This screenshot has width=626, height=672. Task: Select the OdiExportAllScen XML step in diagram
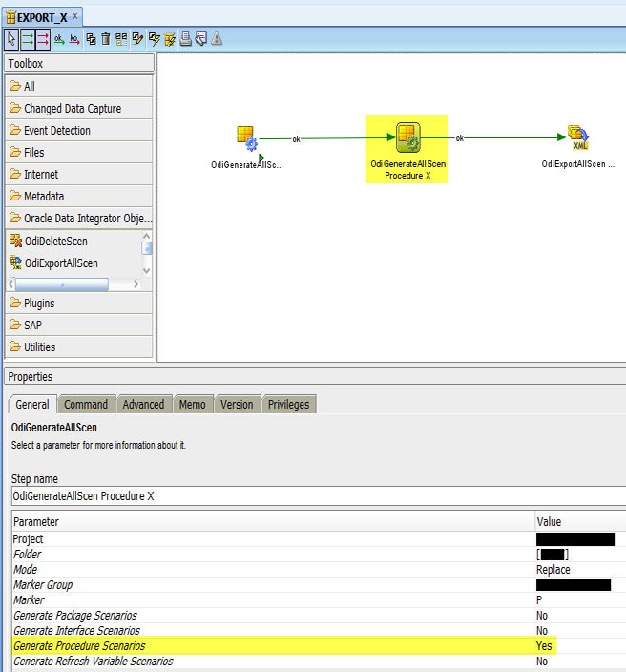pos(577,138)
